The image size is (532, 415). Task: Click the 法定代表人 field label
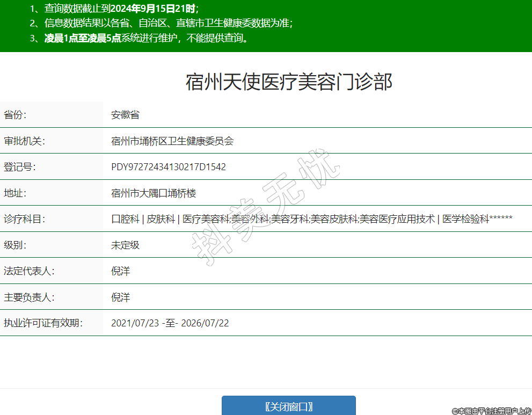point(29,271)
